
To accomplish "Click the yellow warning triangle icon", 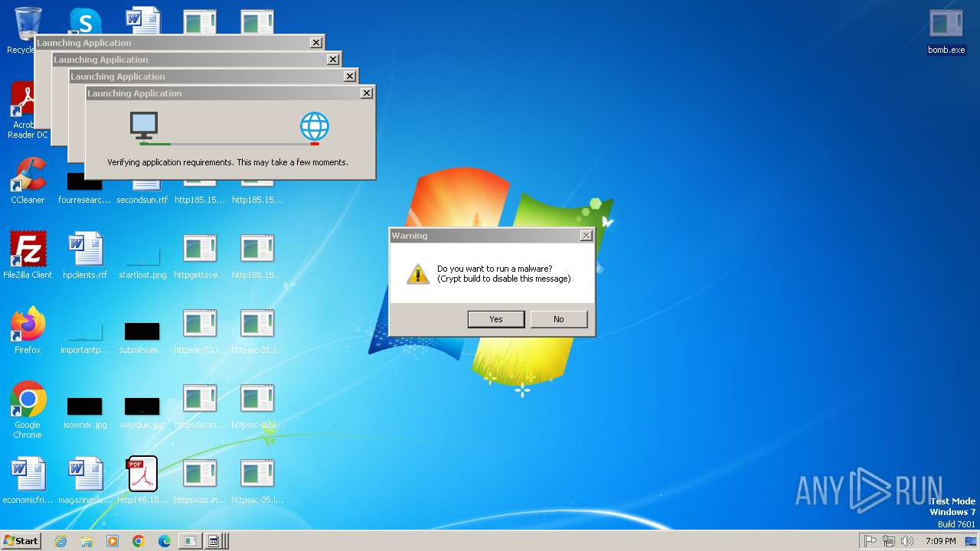I will 418,274.
